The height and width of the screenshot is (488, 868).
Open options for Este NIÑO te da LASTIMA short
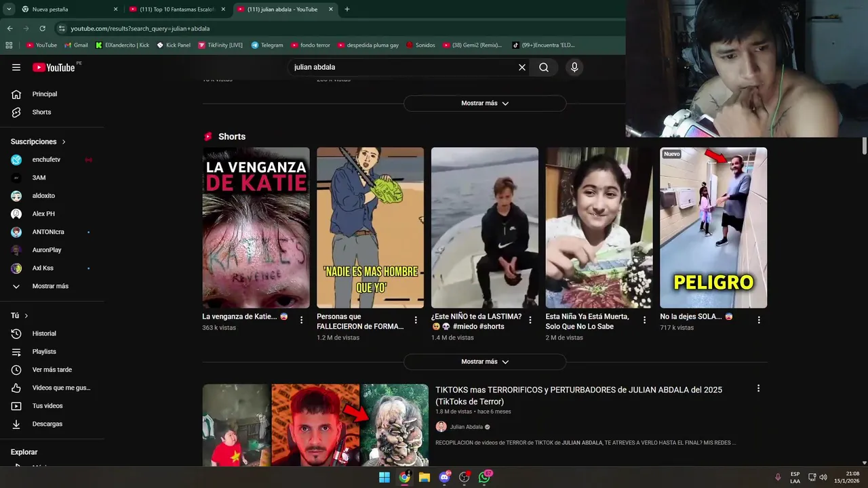pyautogui.click(x=530, y=320)
